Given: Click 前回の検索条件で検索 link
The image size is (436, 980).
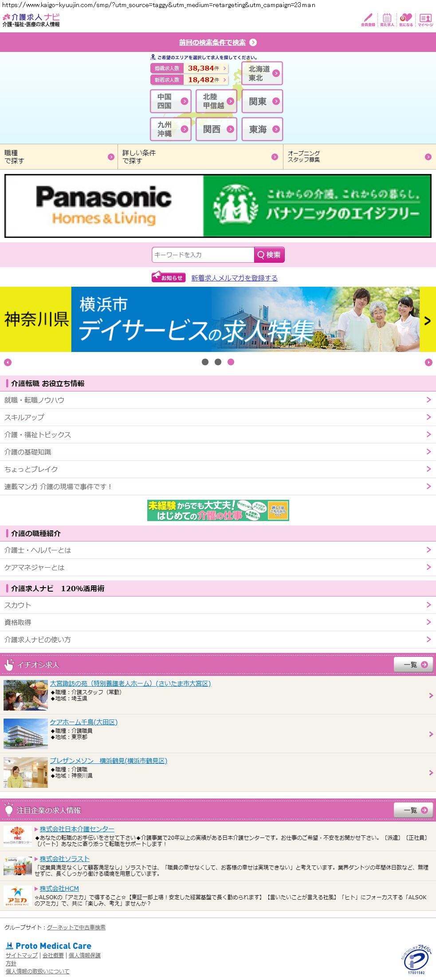Looking at the screenshot, I should (x=212, y=43).
